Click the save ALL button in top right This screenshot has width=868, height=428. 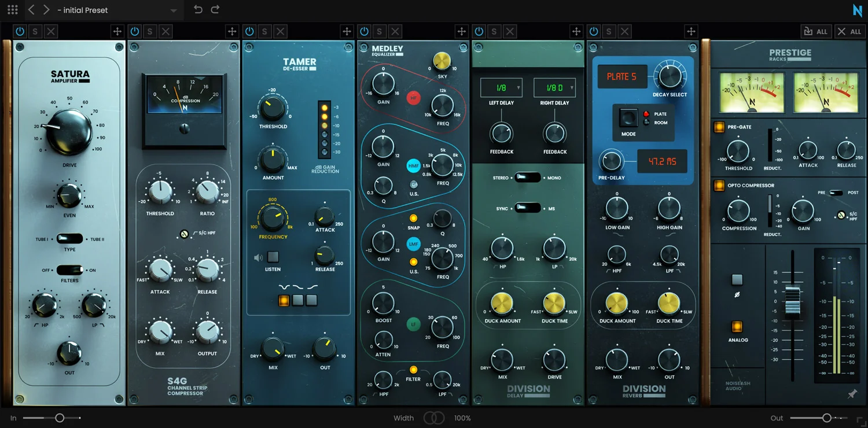pyautogui.click(x=816, y=31)
